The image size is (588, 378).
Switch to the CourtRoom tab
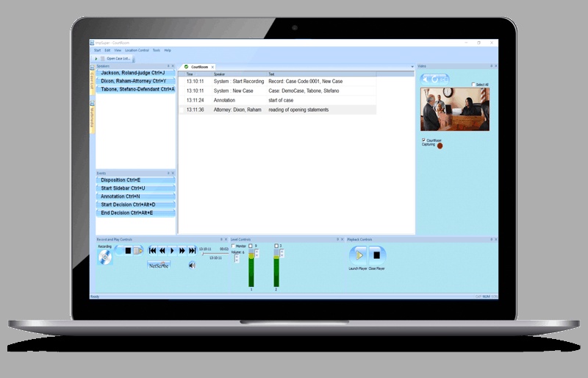coord(199,67)
